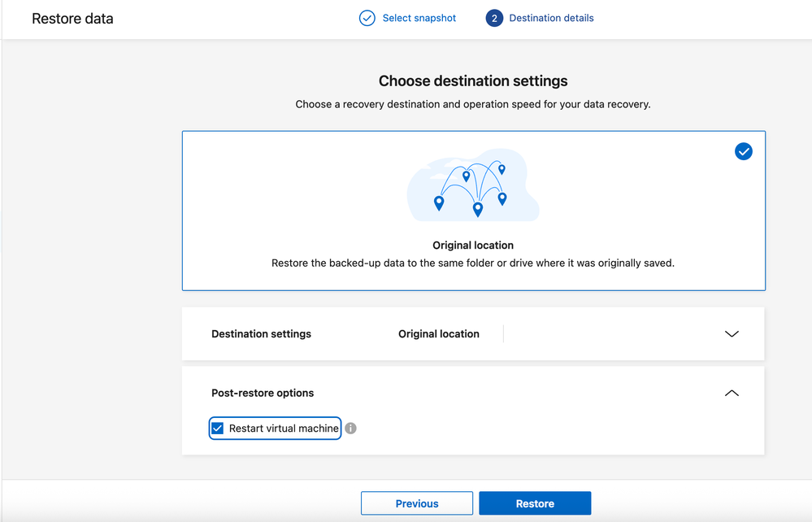Click the card description about restoring backed-up data

(x=473, y=263)
